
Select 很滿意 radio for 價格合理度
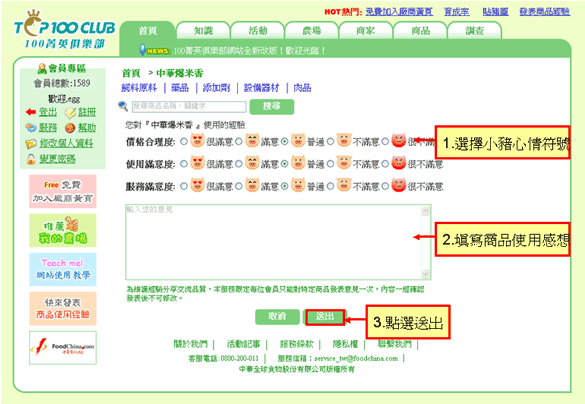[184, 142]
